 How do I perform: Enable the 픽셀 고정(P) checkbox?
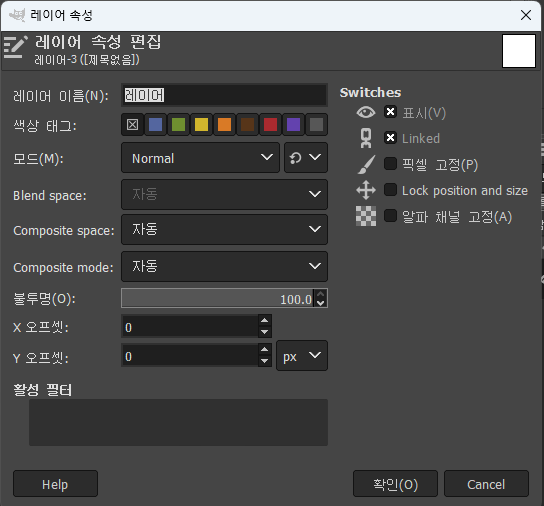[x=390, y=163]
